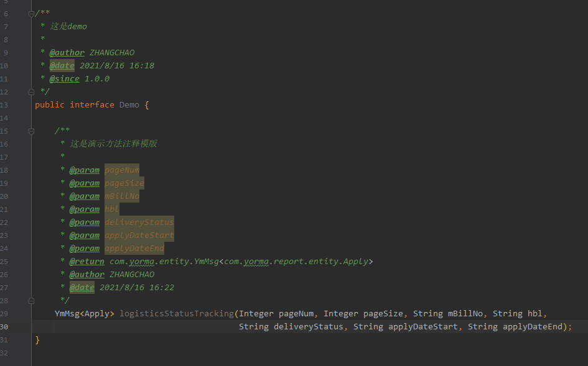588x366 pixels.
Task: Click 'ZHANGCHAO' on line 26
Action: pyautogui.click(x=132, y=275)
